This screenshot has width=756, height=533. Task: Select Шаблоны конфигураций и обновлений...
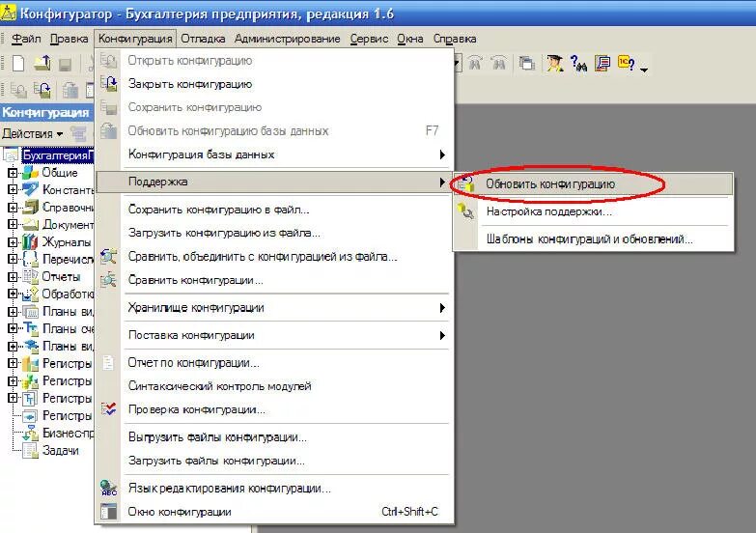(x=593, y=238)
